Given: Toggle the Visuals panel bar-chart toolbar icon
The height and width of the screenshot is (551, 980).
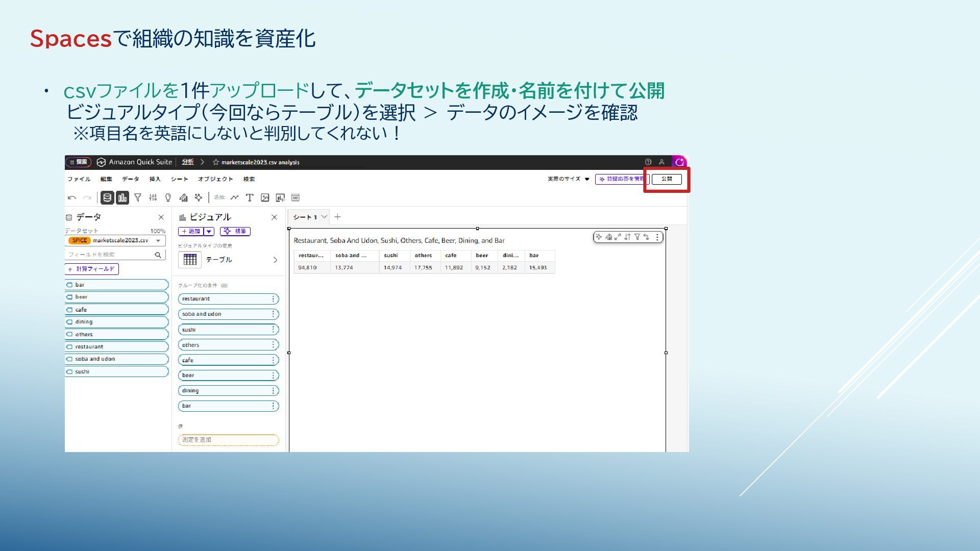Looking at the screenshot, I should pyautogui.click(x=122, y=197).
